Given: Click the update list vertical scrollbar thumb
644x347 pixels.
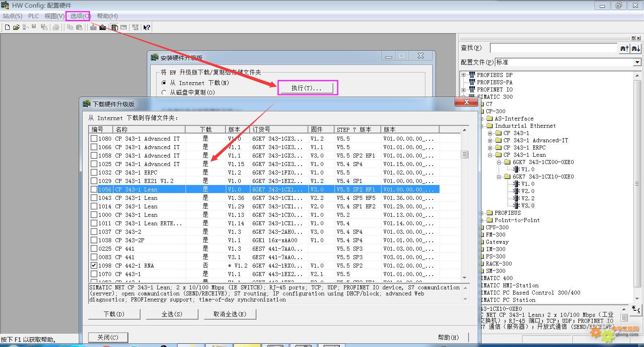Looking at the screenshot, I should point(464,154).
